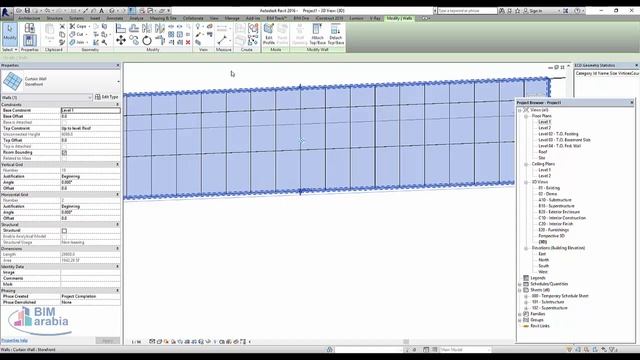
Task: Click Attach Top/Base tool
Action: (317, 34)
